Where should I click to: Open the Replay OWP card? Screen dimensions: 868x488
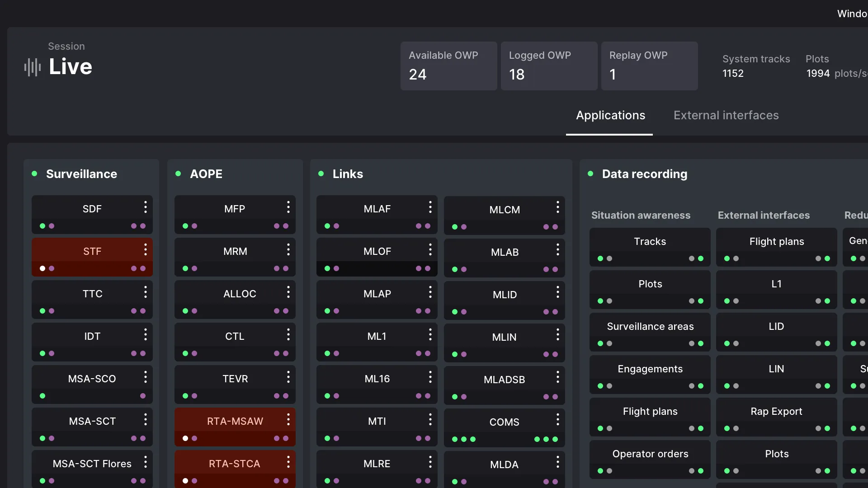(649, 66)
